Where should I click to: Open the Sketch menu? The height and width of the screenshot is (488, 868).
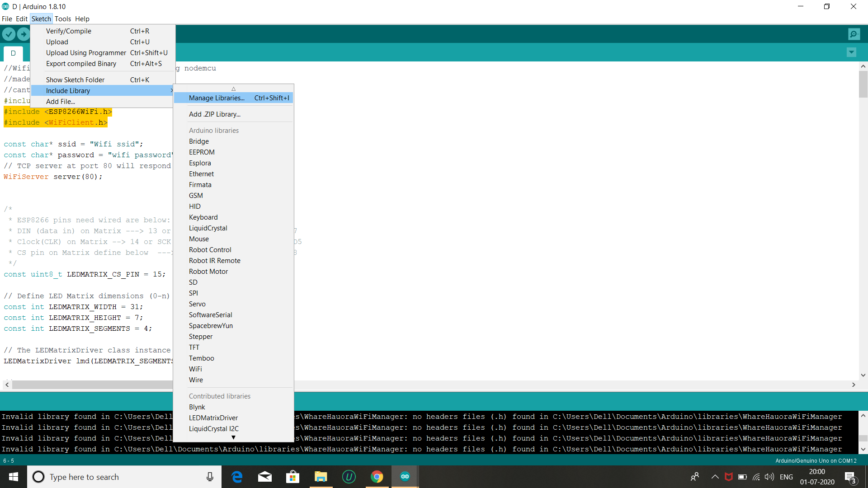click(41, 19)
